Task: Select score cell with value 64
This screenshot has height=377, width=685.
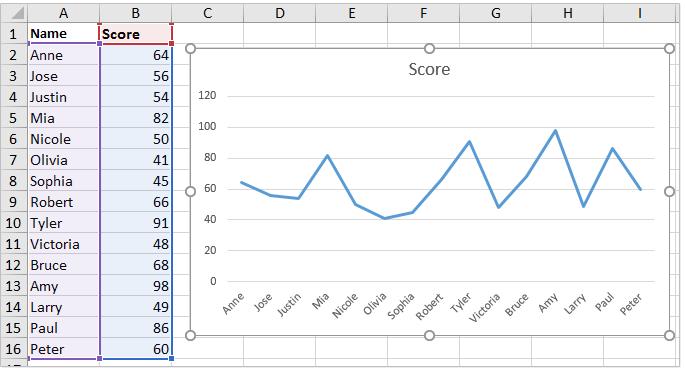Action: (136, 55)
